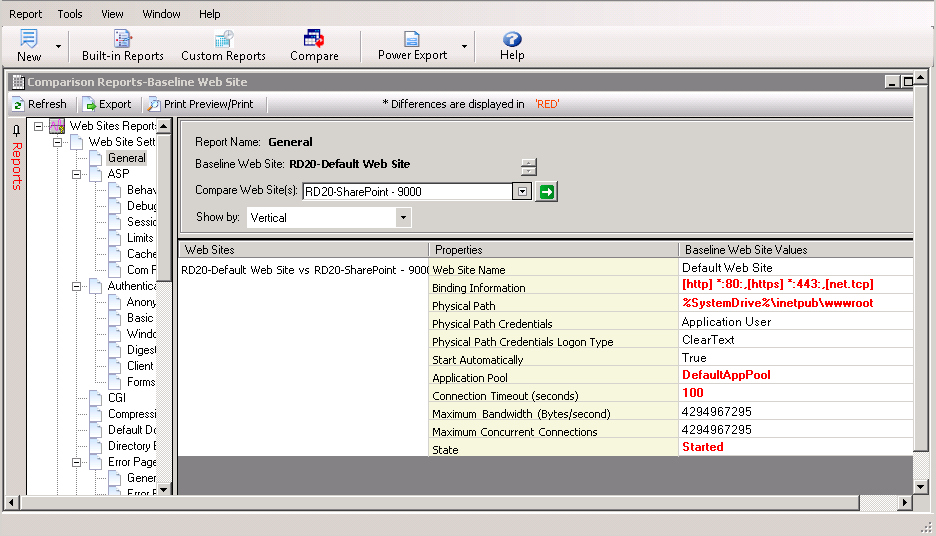Select the CGI tree item
This screenshot has height=536, width=936.
click(117, 398)
